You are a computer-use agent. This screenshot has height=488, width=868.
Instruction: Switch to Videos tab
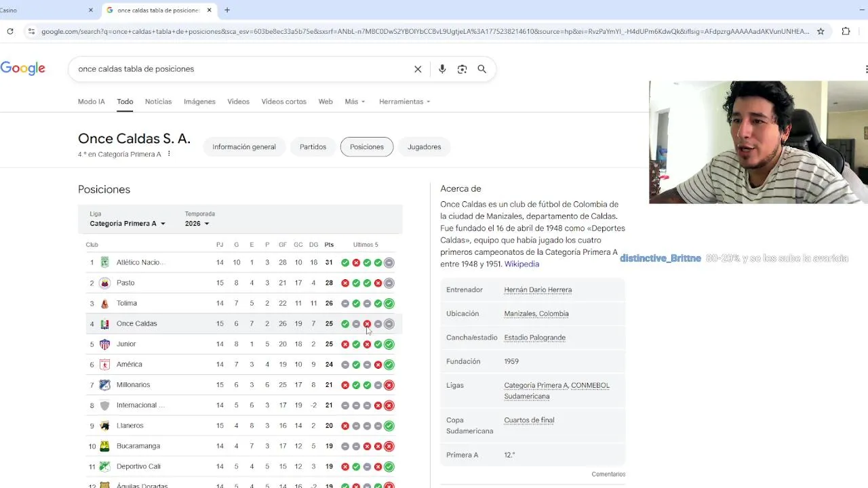click(238, 102)
